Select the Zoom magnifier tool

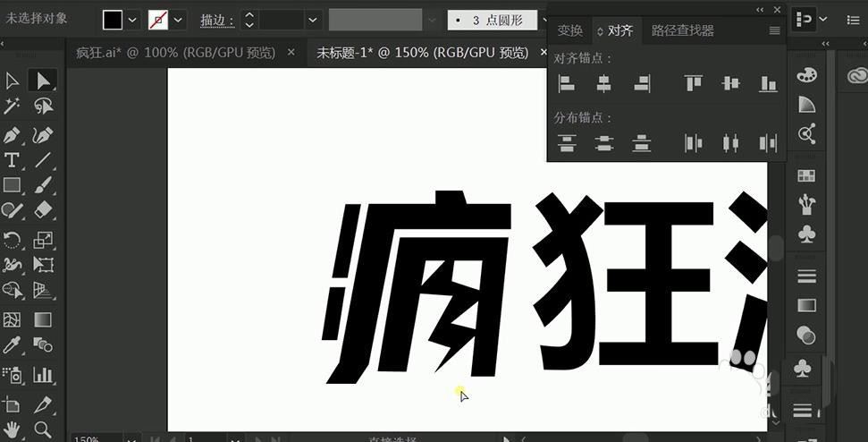(x=43, y=429)
